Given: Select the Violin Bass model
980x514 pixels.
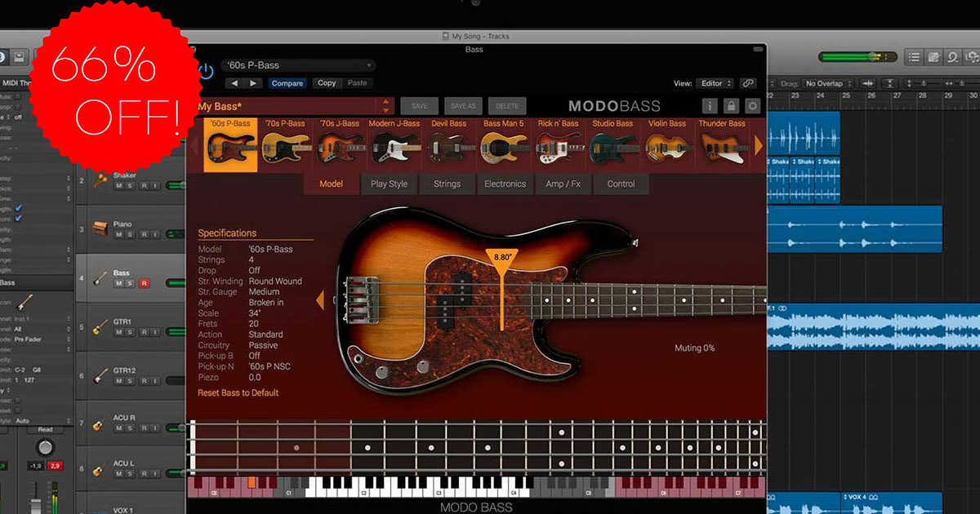Looking at the screenshot, I should point(667,145).
